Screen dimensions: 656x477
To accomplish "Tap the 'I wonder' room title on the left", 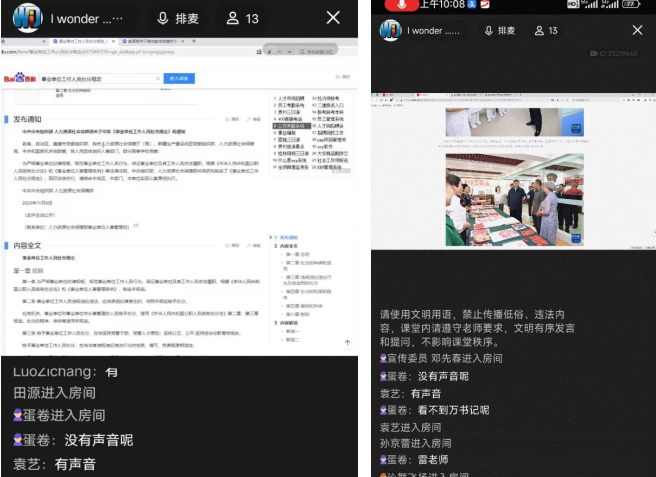I will (86, 18).
